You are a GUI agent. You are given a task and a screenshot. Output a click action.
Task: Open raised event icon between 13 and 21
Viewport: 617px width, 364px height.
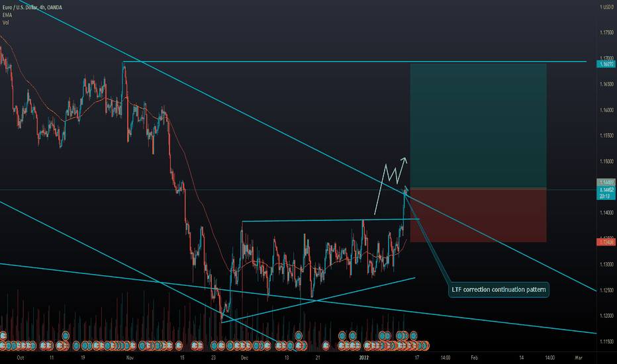[299, 336]
